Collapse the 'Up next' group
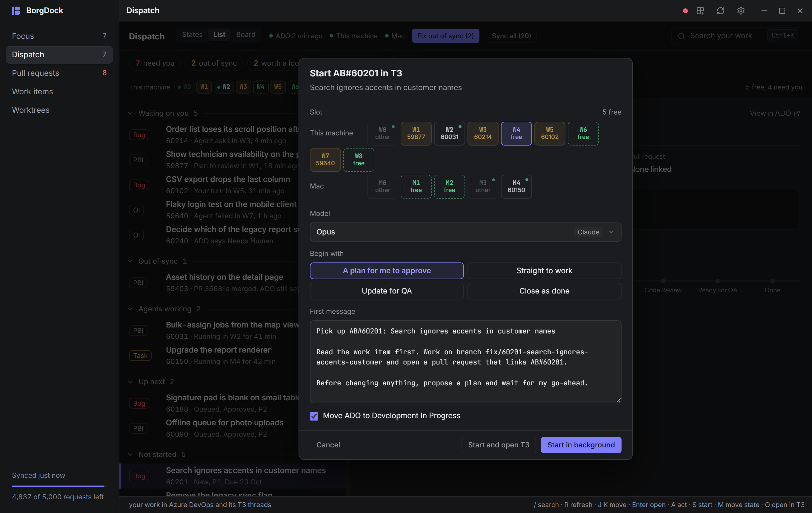 [130, 382]
